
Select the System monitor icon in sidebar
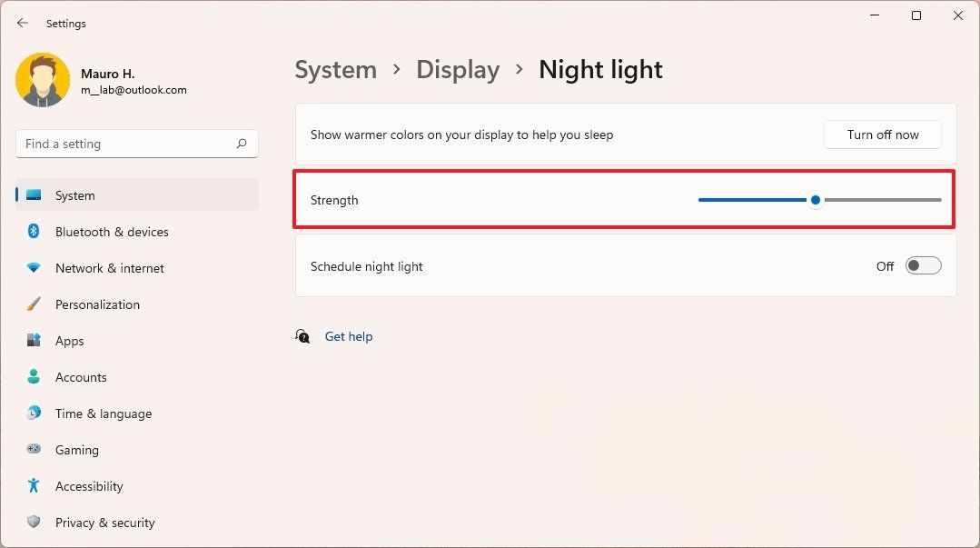click(x=34, y=194)
